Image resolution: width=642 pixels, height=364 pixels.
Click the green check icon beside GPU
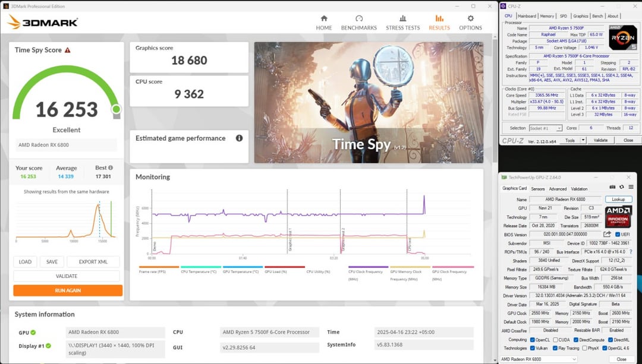33,333
